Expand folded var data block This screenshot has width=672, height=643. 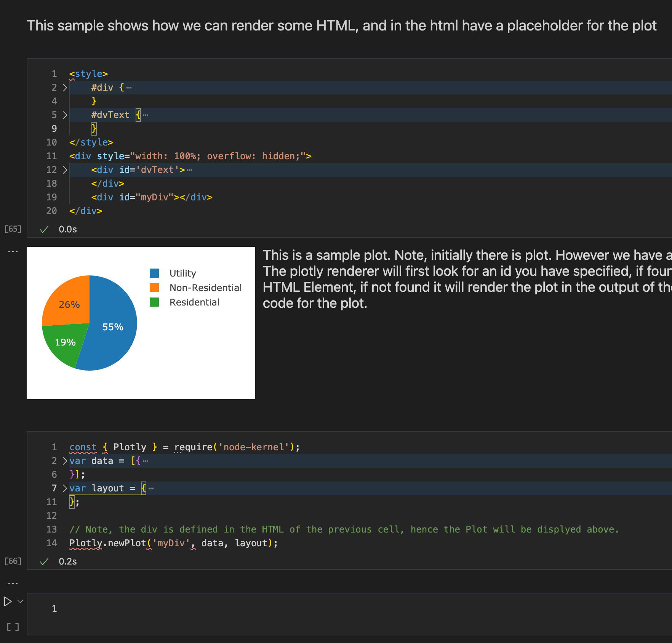65,461
